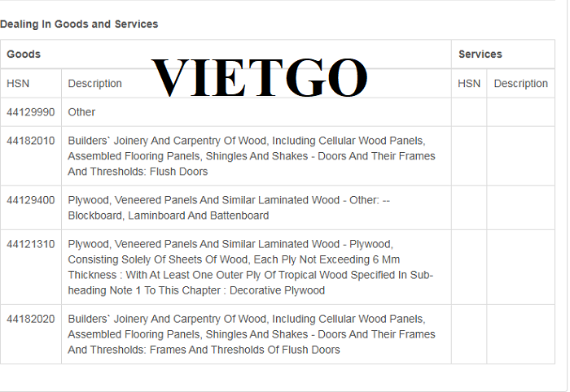Viewport: 570px width, 392px height.
Task: Click the HSN header under Services
Action: pos(469,84)
